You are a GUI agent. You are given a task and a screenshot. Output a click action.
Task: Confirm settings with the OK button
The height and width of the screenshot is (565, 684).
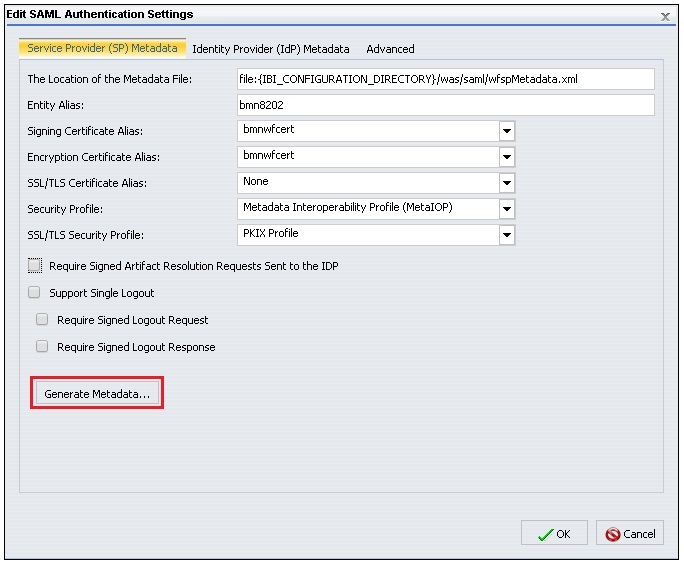point(554,533)
